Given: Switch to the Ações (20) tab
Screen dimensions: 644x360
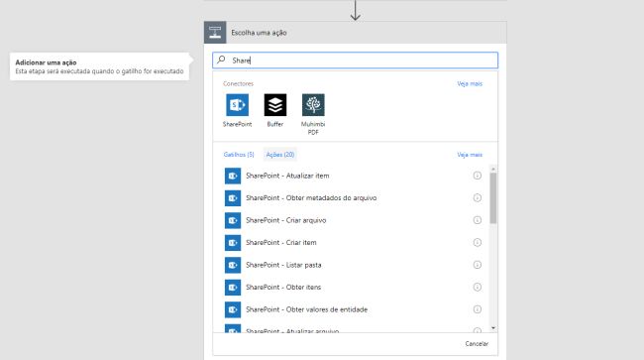Looking at the screenshot, I should tap(280, 155).
